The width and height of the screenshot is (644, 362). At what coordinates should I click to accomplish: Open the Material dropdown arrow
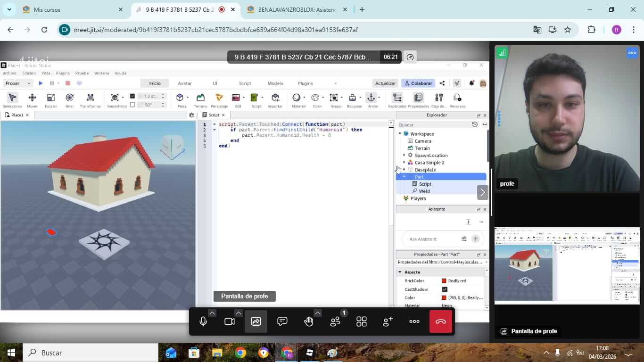pos(304,98)
